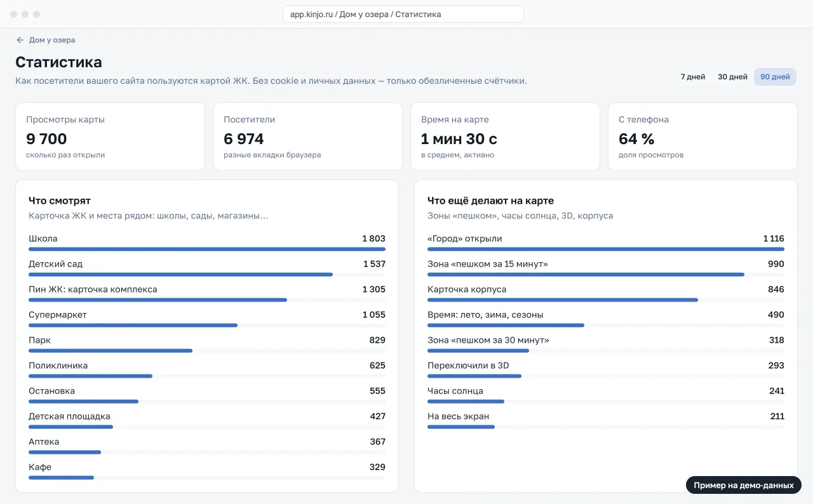Click the value 1 116 for «Город» открыли

click(x=774, y=239)
